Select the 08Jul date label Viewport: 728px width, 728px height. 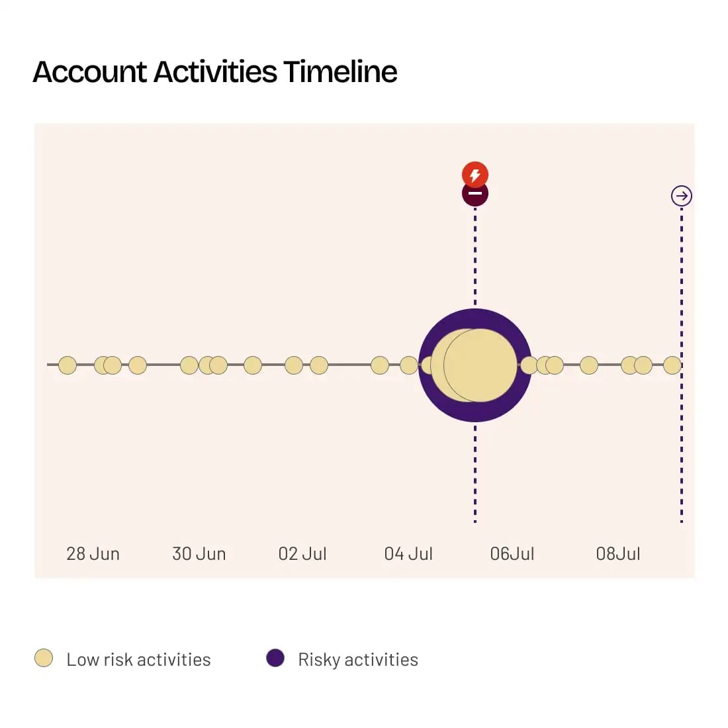coord(618,554)
